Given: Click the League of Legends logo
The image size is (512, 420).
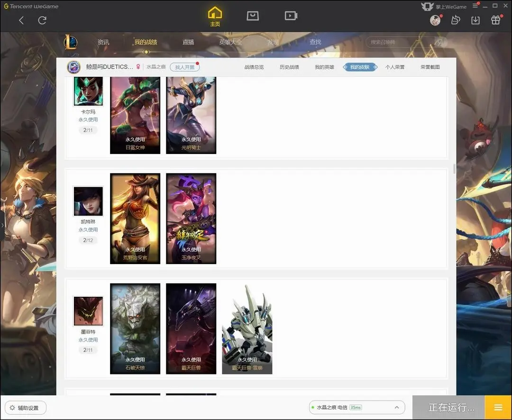Looking at the screenshot, I should [x=71, y=42].
